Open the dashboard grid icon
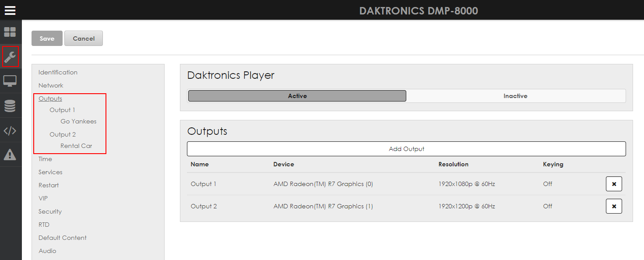Image resolution: width=644 pixels, height=260 pixels. tap(10, 32)
